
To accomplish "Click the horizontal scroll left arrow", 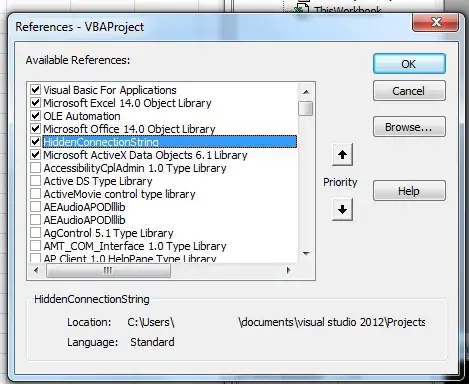I will 36,270.
